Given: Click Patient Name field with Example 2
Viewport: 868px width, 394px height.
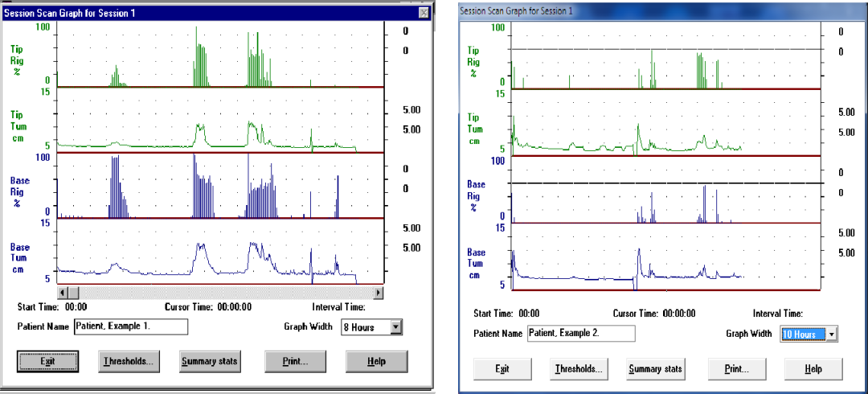Looking at the screenshot, I should coord(581,333).
